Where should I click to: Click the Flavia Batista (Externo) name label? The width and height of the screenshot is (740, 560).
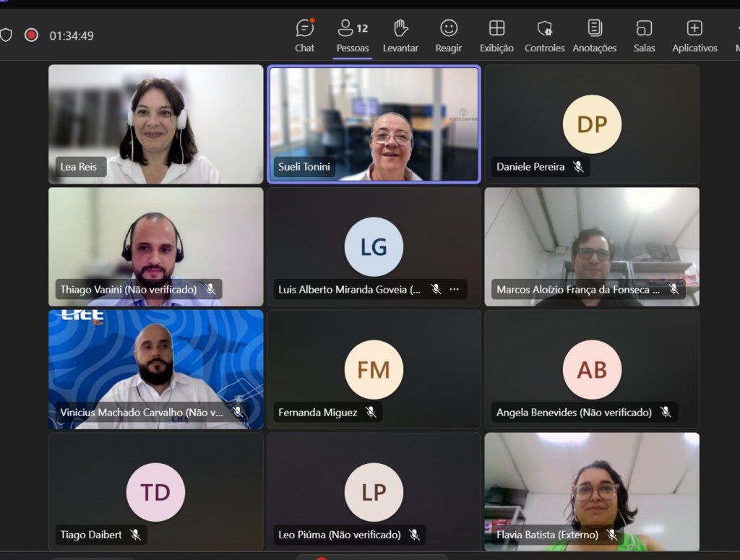547,535
